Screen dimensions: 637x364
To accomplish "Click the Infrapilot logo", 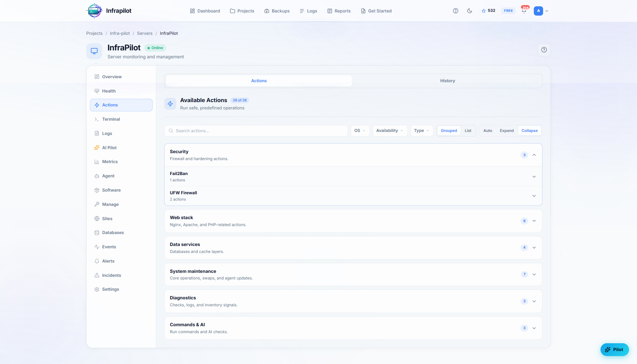I will pos(94,11).
